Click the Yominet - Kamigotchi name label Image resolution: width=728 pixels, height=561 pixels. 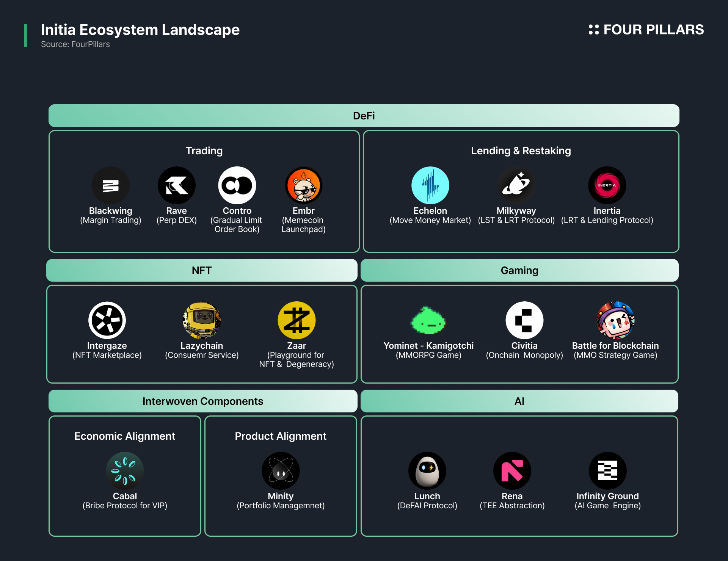pos(428,346)
